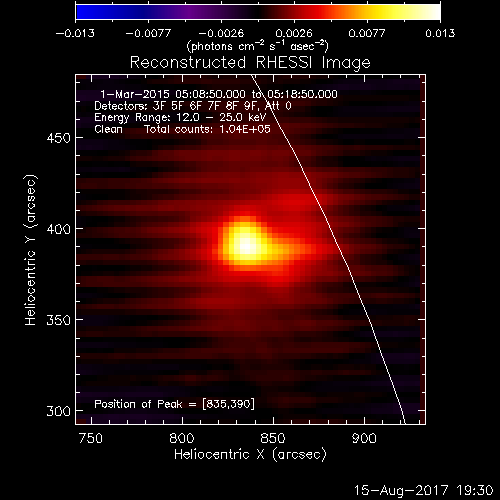
Task: Click the '-0.013' colorbar label
Action: pos(75,33)
